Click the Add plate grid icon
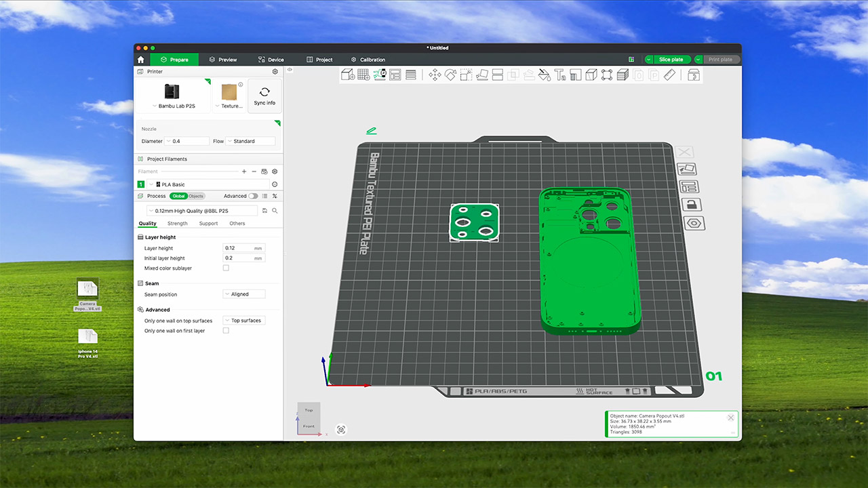 [x=363, y=75]
